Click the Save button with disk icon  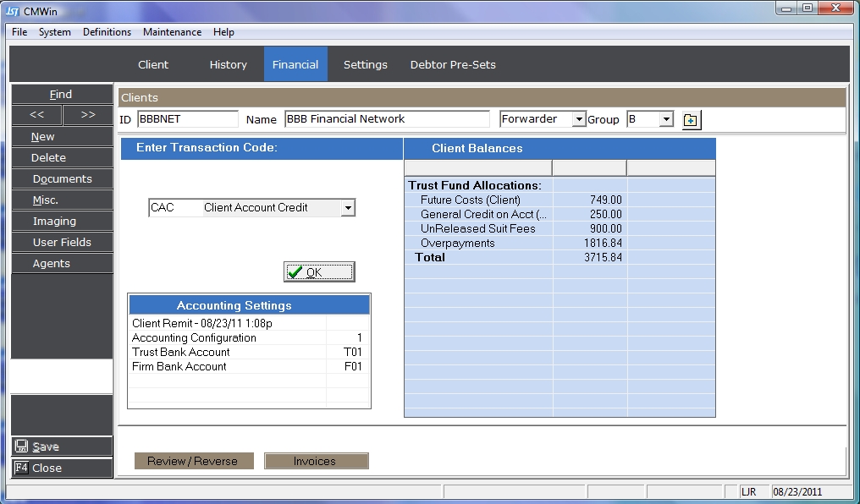point(61,446)
